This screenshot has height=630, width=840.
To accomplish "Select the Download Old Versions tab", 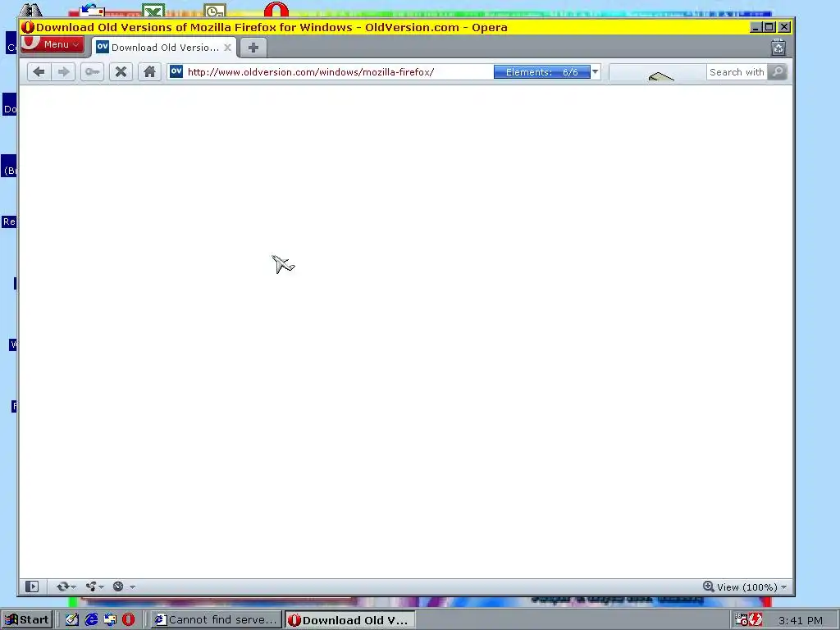I will (164, 48).
